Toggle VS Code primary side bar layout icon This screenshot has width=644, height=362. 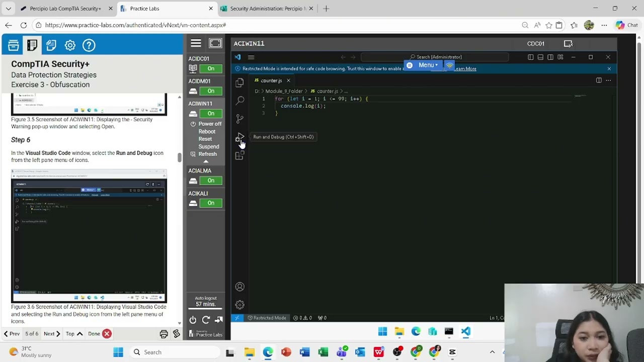pyautogui.click(x=530, y=57)
